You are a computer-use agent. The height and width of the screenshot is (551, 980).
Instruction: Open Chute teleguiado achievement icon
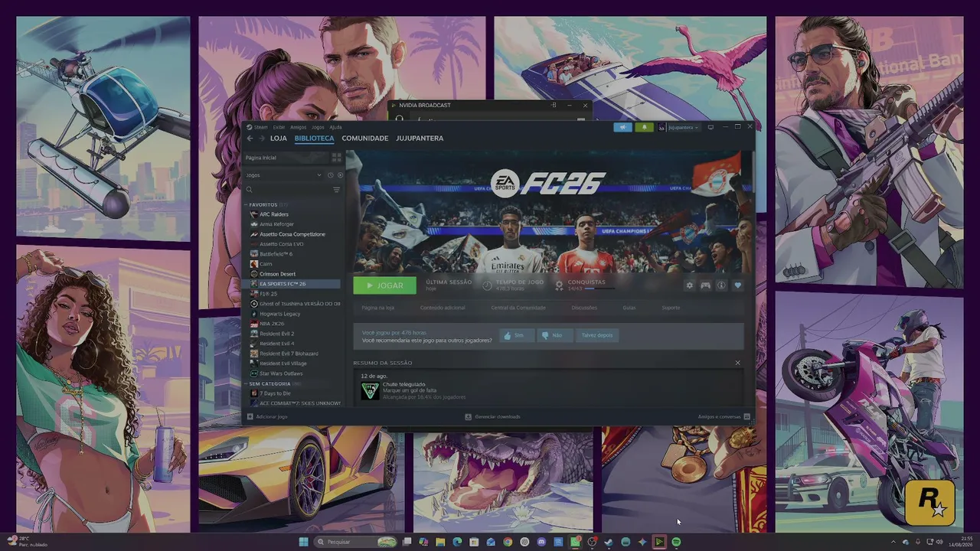370,391
